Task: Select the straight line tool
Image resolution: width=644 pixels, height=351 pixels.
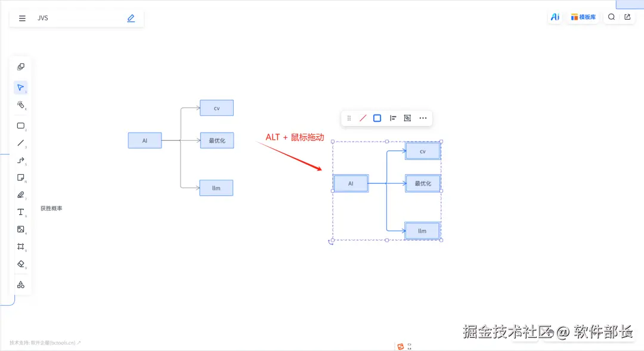Action: pyautogui.click(x=20, y=143)
